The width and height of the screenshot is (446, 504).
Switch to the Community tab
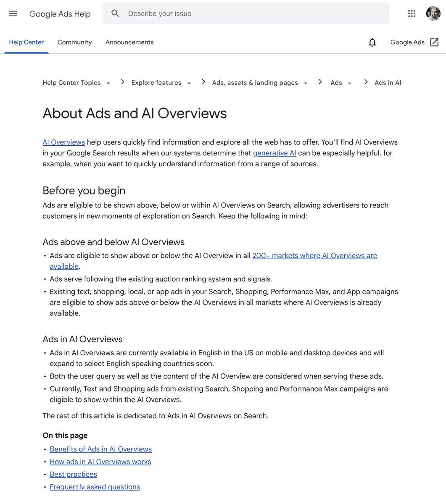(x=74, y=42)
